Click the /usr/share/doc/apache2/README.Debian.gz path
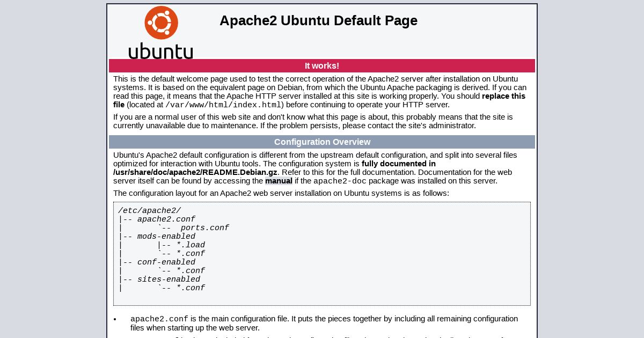 pos(195,172)
